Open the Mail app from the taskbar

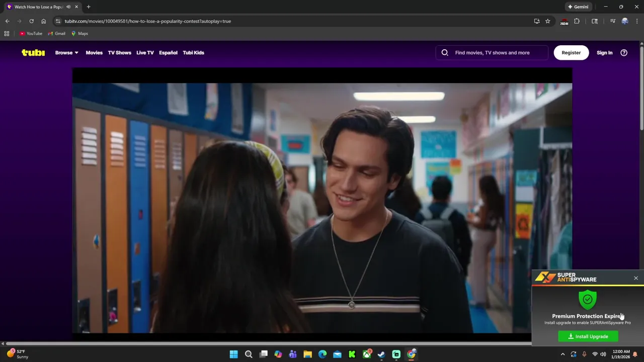click(337, 354)
